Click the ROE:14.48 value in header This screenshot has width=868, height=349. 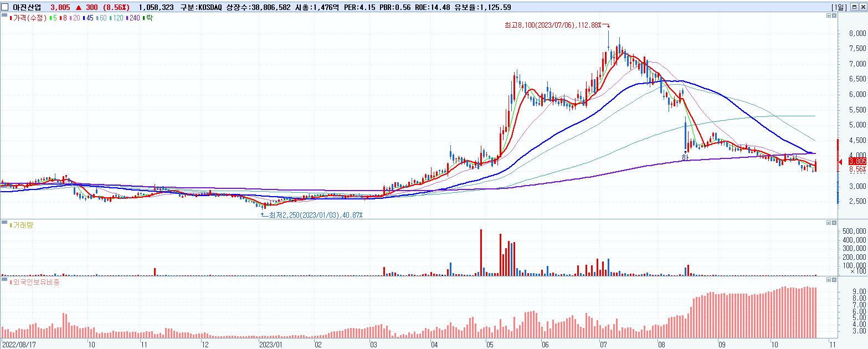pyautogui.click(x=432, y=7)
